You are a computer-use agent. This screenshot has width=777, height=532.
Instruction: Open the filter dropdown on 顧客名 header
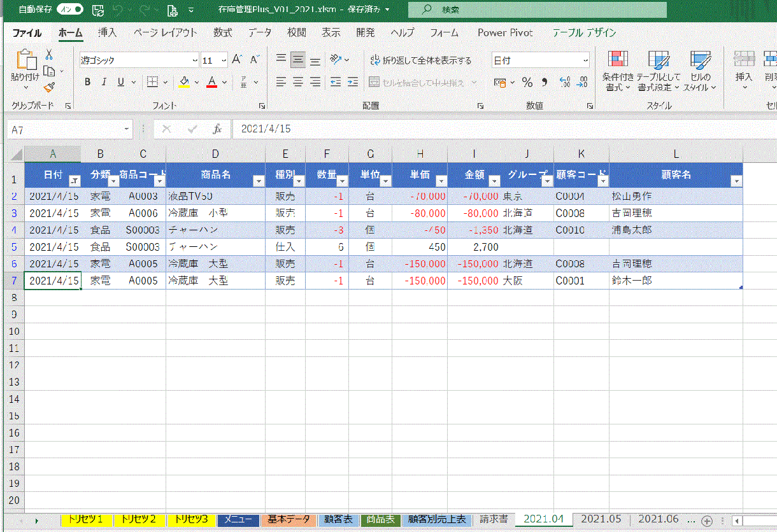click(x=736, y=181)
